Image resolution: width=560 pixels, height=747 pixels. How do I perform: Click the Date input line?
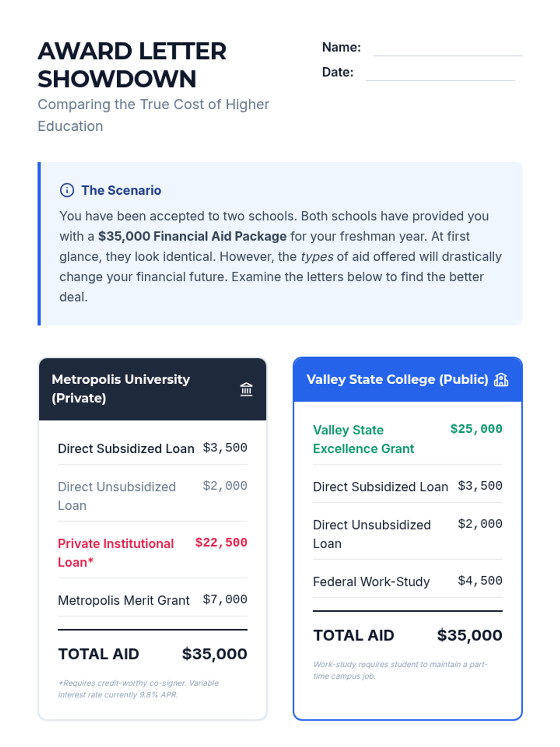pos(440,73)
